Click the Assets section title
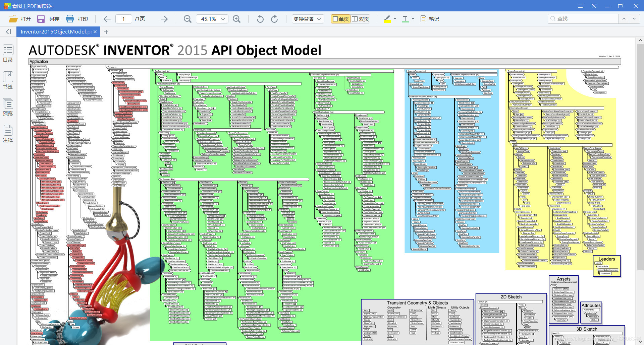 point(563,279)
